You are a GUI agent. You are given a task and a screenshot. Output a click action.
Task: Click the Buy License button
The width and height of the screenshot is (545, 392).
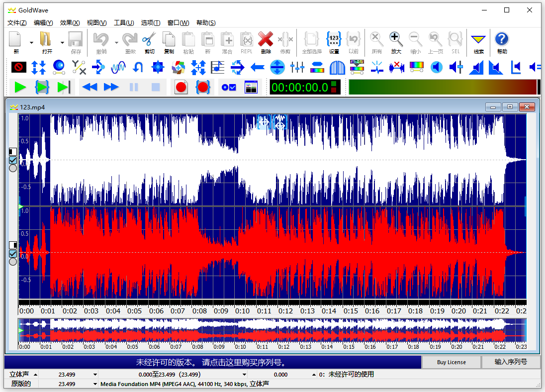pyautogui.click(x=451, y=362)
